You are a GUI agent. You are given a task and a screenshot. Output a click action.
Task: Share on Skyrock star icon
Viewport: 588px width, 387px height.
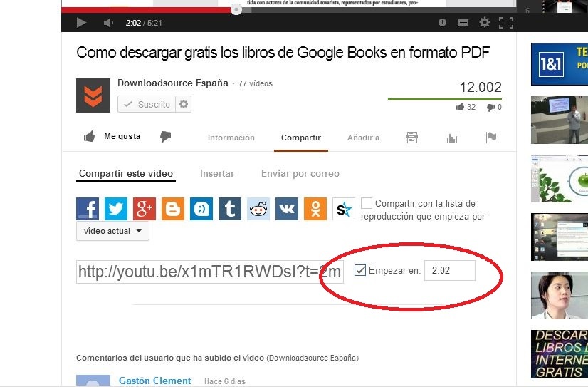[x=344, y=209]
